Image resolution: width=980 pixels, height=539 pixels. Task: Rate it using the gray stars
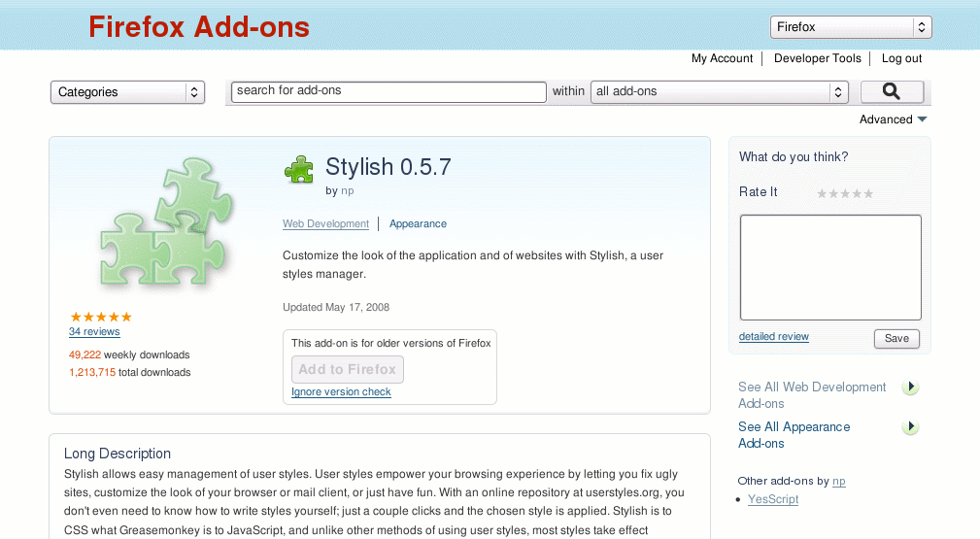(x=845, y=194)
